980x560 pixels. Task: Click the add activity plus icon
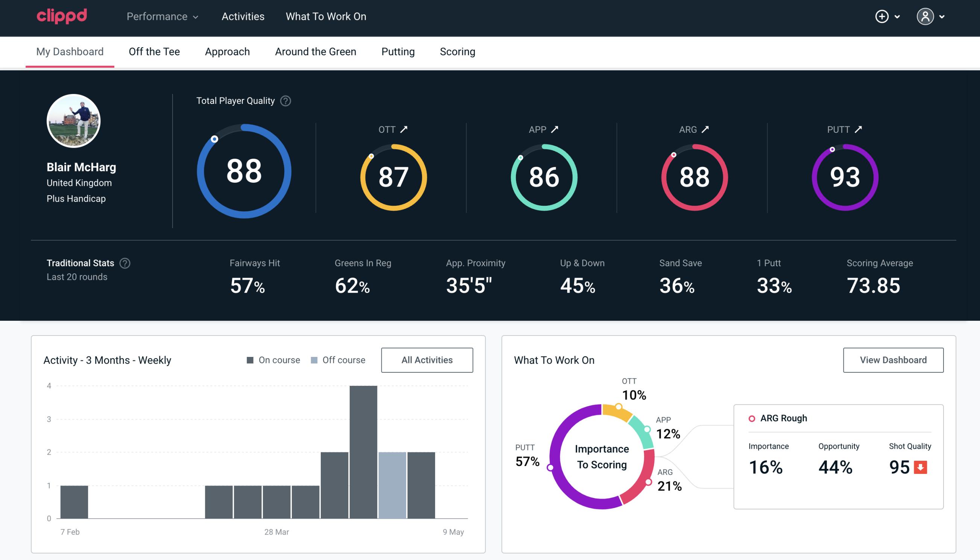(x=882, y=16)
